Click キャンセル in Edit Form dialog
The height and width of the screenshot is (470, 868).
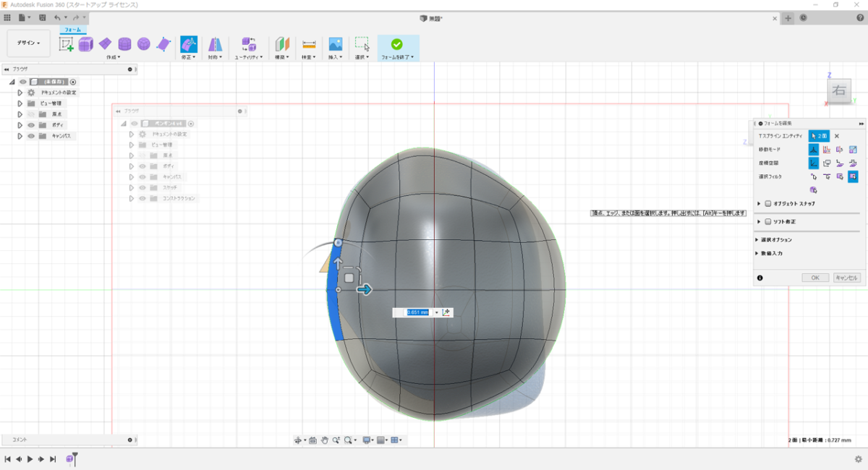(x=847, y=278)
